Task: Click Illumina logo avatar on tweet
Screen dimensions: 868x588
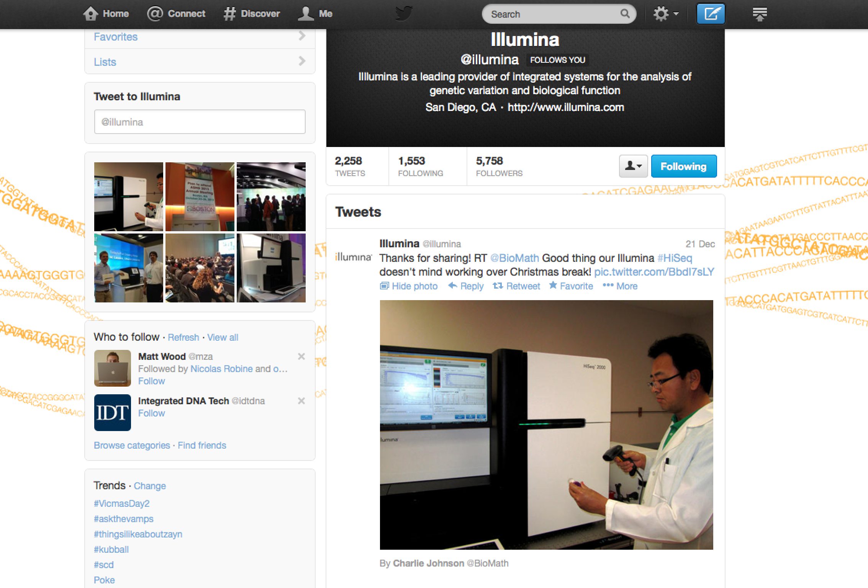Action: click(353, 256)
